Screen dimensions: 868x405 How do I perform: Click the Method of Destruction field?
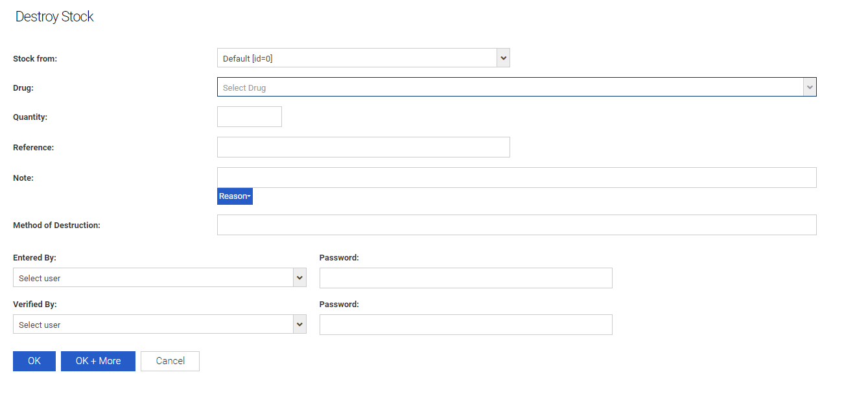516,225
